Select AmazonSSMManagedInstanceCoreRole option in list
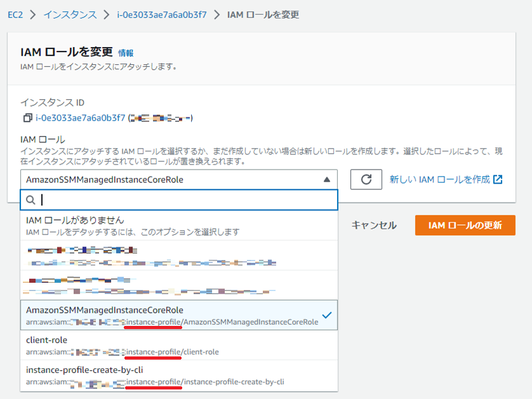This screenshot has height=399, width=532. [x=179, y=315]
